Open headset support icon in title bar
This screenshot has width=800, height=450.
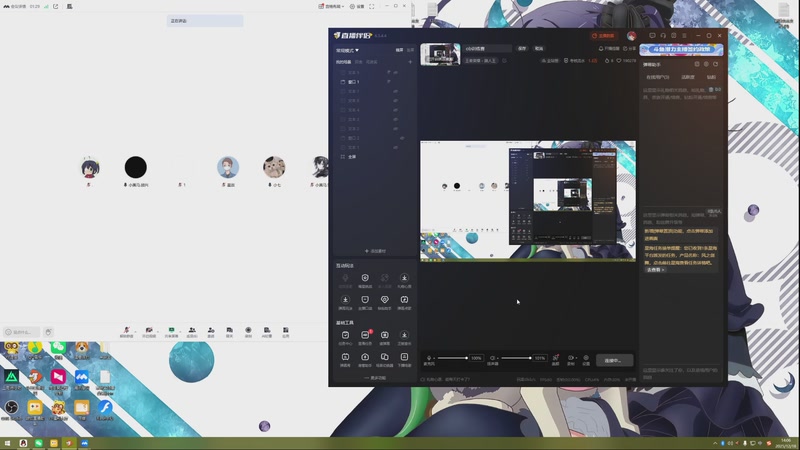(663, 36)
